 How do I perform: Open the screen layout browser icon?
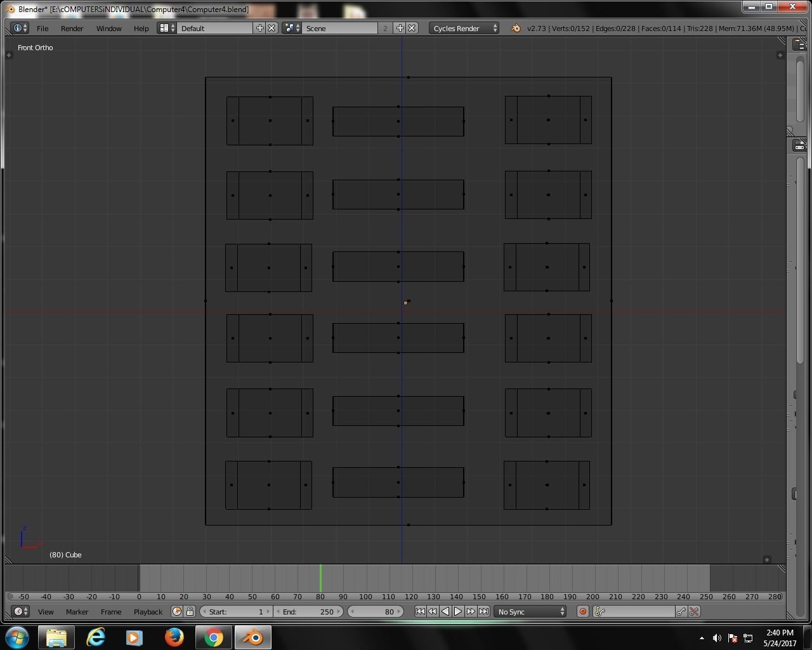point(167,28)
